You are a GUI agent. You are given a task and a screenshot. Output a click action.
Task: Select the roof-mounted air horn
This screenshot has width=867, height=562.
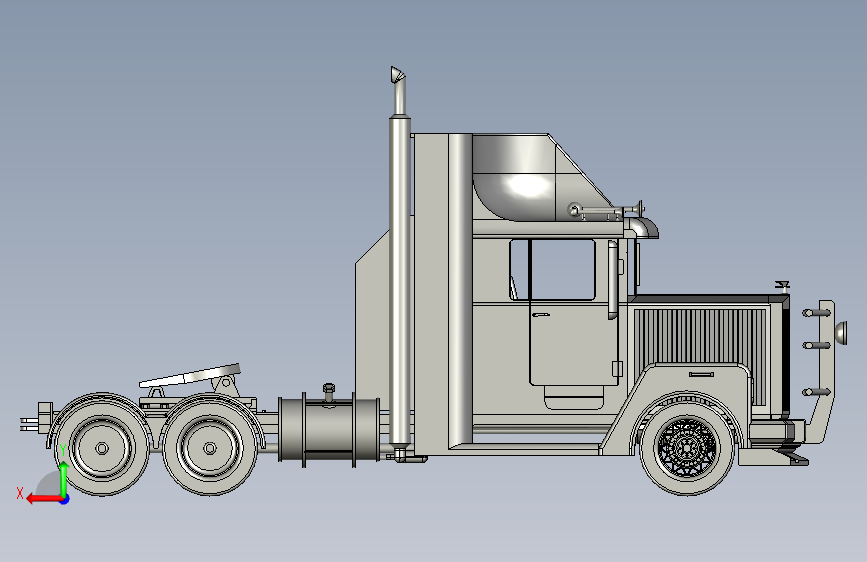607,210
